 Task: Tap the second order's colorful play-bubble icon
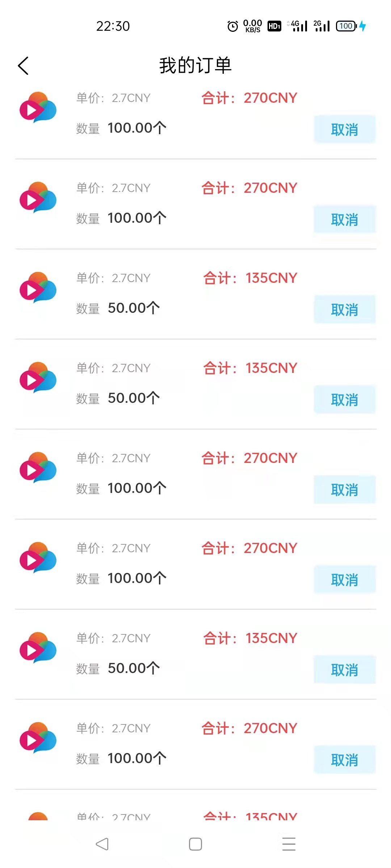pyautogui.click(x=38, y=197)
